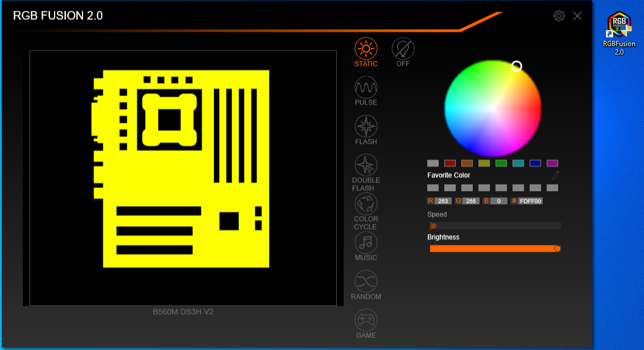644x350 pixels.
Task: Click the B560M DS3H V2 label
Action: tap(183, 312)
